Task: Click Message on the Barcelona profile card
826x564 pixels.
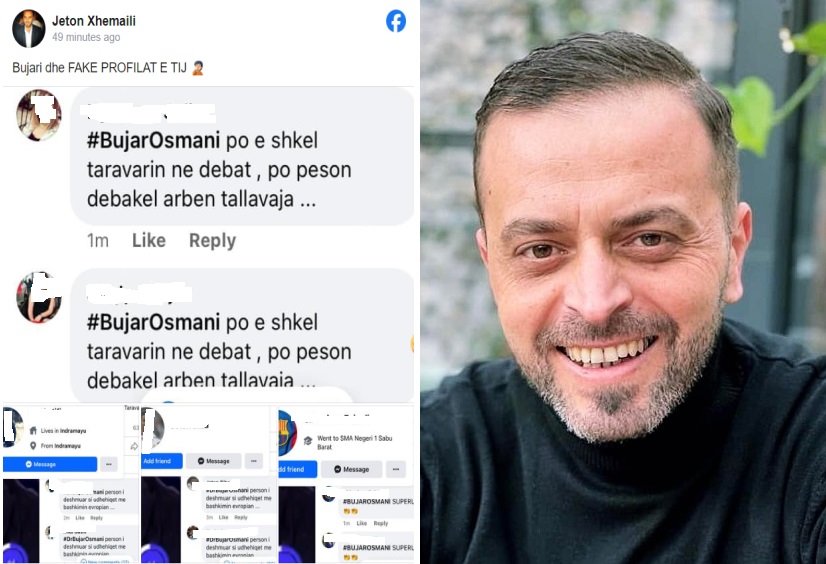Action: click(x=351, y=469)
